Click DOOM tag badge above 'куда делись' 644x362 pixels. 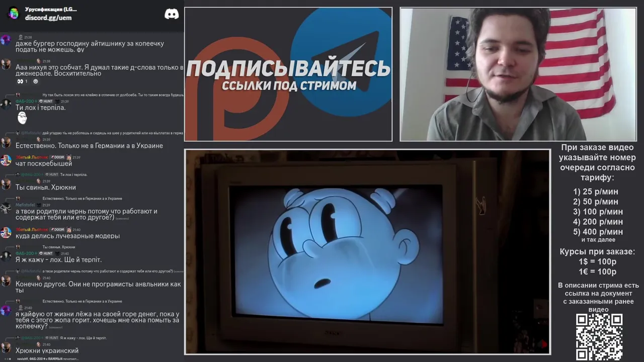tap(57, 230)
